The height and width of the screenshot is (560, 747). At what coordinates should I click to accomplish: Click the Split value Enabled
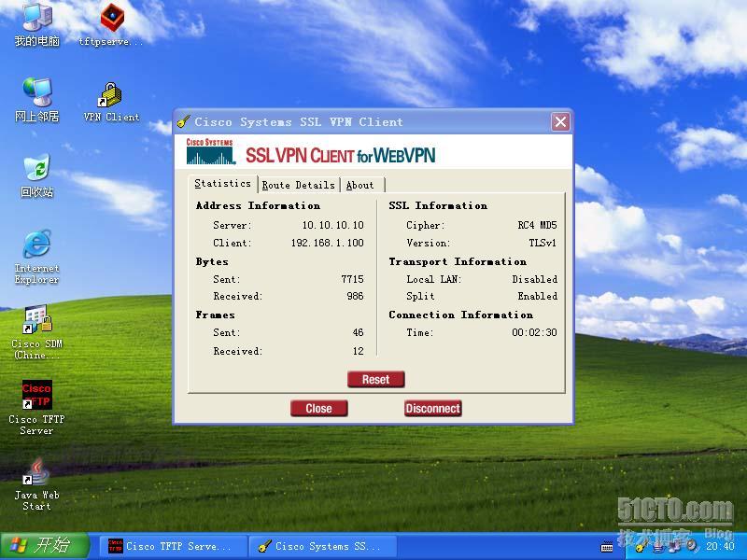pyautogui.click(x=538, y=296)
